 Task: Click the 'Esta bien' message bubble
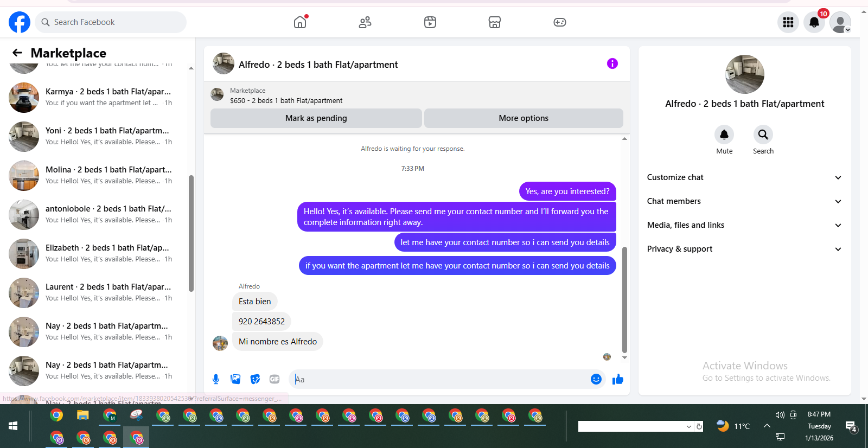[255, 301]
